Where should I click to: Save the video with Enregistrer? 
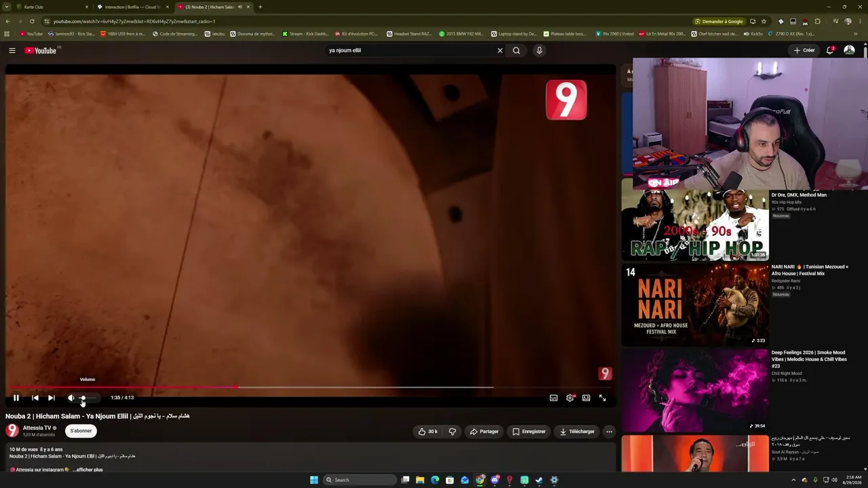coord(529,431)
